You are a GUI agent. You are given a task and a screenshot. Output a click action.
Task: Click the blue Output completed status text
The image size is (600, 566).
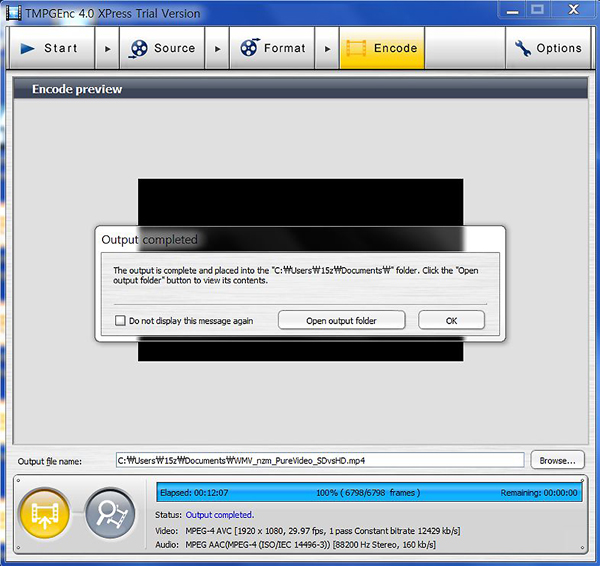click(x=220, y=515)
